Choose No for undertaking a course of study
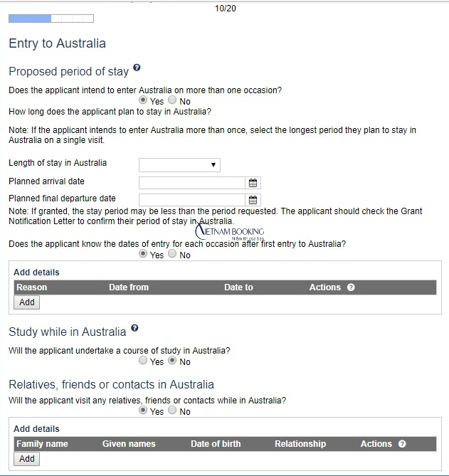Image resolution: width=449 pixels, height=476 pixels. 173,361
